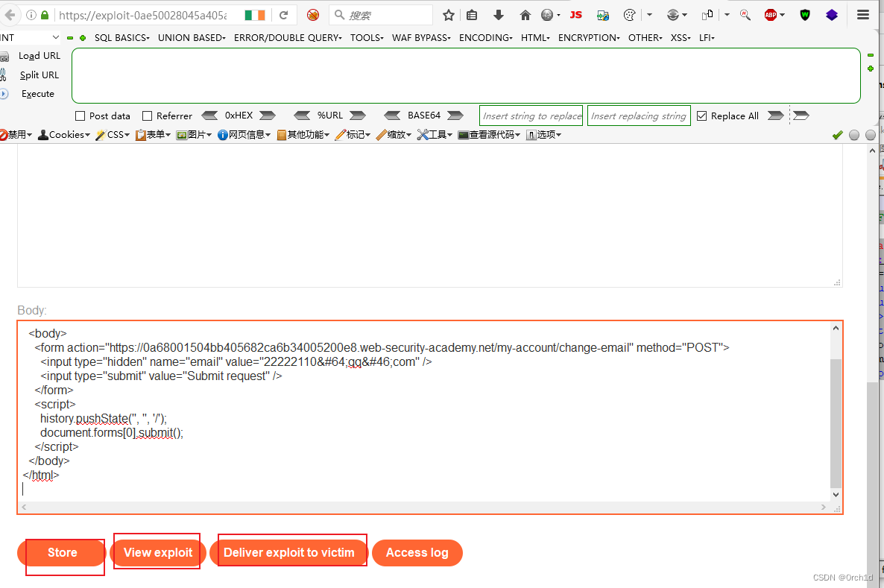The image size is (884, 588).
Task: Open the 表单 forms menu
Action: [153, 135]
